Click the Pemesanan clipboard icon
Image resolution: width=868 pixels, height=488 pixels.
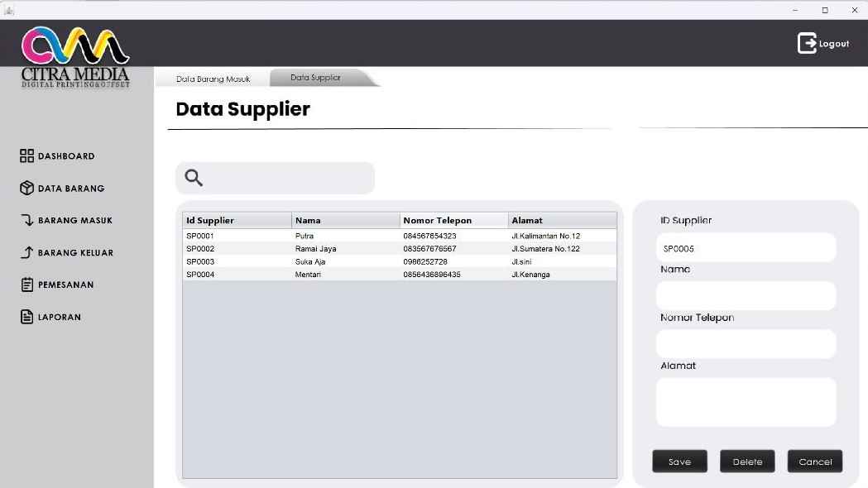26,285
